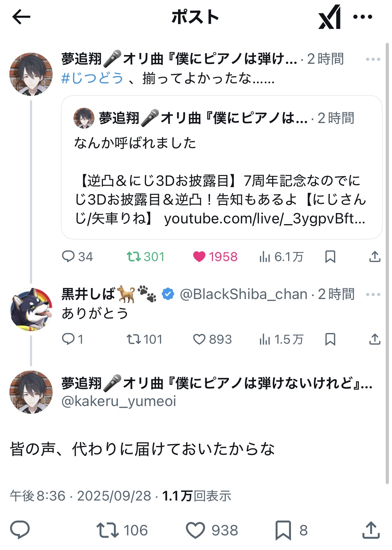This screenshot has width=392, height=550.
Task: Tap the back arrow at top left
Action: [21, 17]
